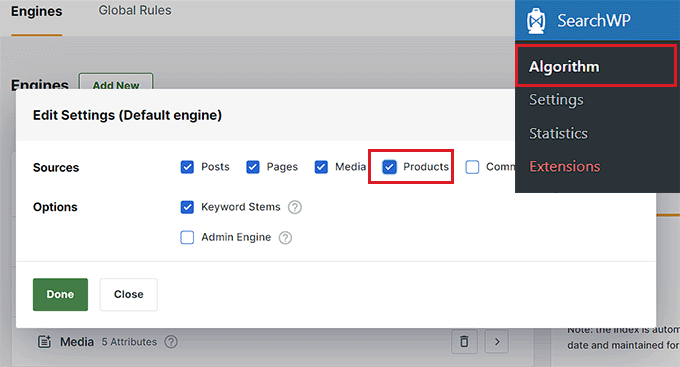Screen dimensions: 680x367
Task: Click the Edit Settings (Default engine) title
Action: [128, 115]
